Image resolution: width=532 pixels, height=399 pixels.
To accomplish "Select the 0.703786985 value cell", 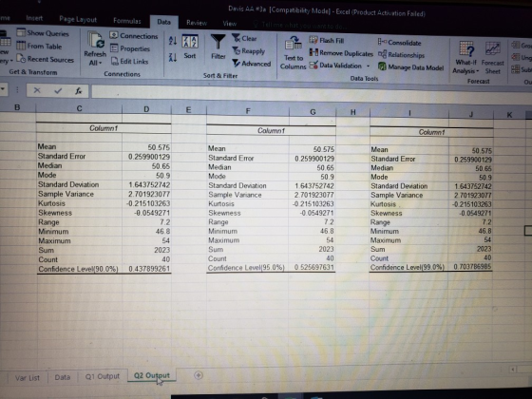I will 470,267.
